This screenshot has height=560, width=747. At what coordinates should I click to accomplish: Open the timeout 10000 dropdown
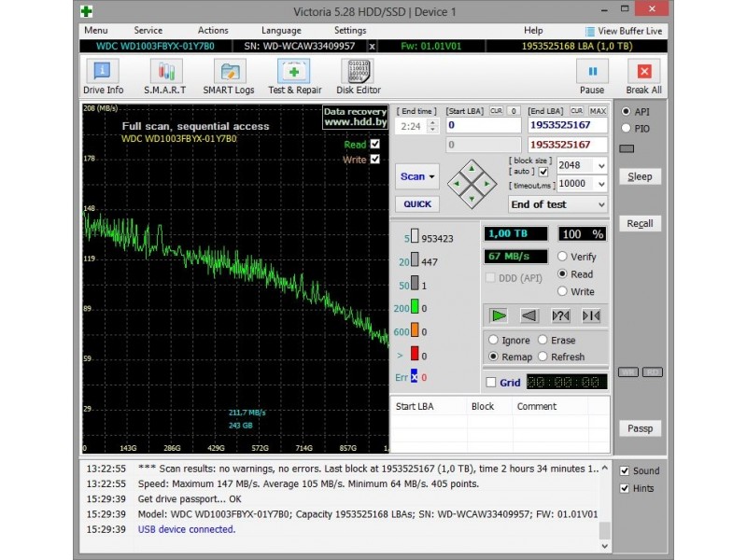[601, 184]
